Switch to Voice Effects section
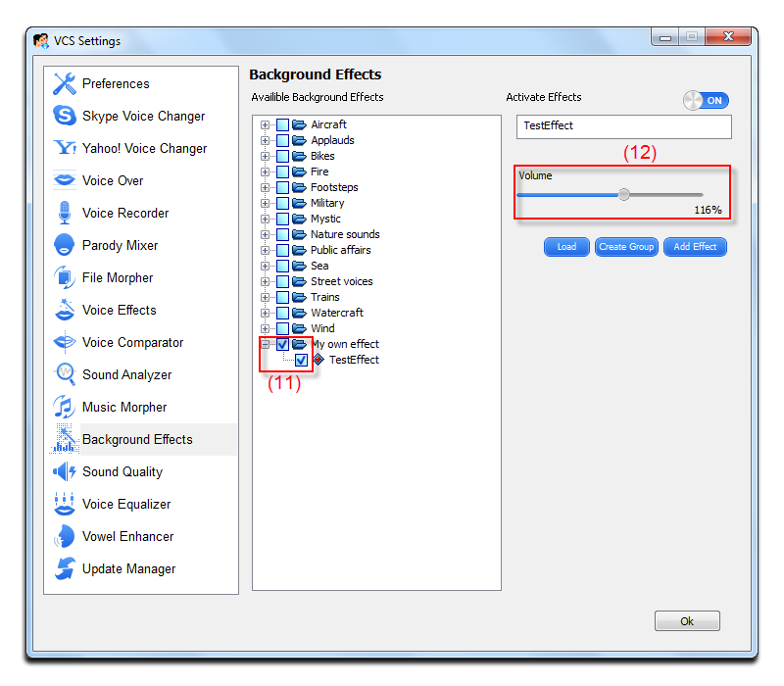 click(119, 310)
